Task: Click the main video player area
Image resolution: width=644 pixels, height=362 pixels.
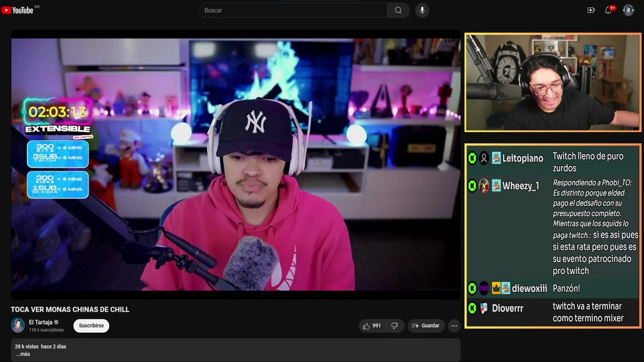Action: 235,164
